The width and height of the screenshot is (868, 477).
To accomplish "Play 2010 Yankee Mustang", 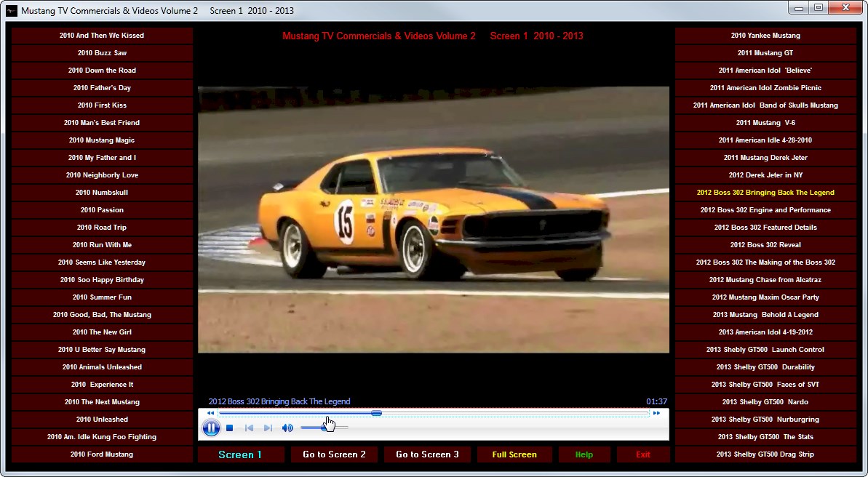I will (765, 36).
